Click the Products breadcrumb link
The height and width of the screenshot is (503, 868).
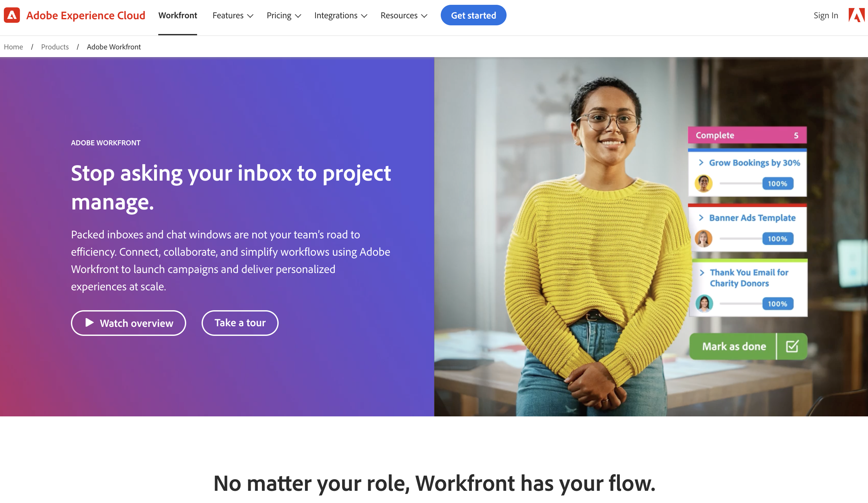pyautogui.click(x=55, y=46)
